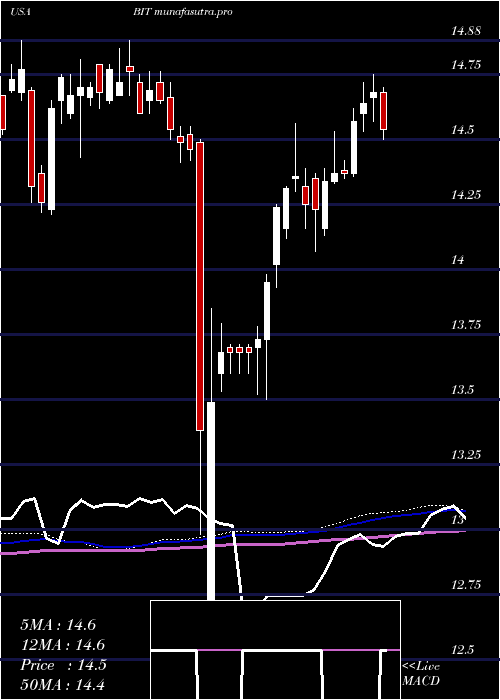The height and width of the screenshot is (700, 500).
Task: Click the <<Live MACD label
Action: pos(421,673)
